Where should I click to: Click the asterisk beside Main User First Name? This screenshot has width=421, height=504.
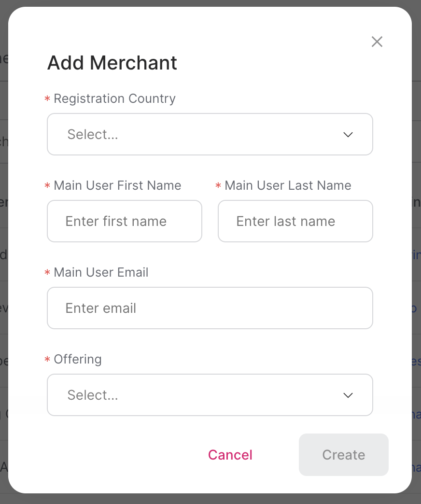click(47, 186)
